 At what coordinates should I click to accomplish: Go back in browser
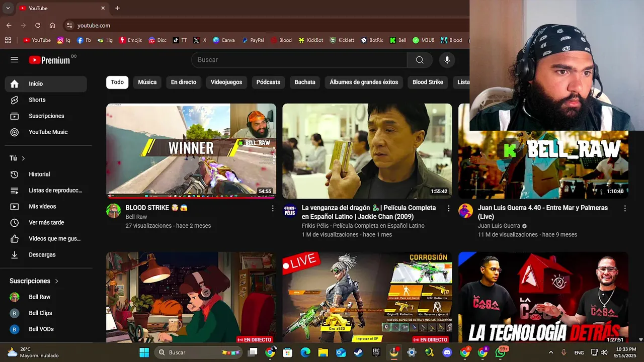(x=9, y=25)
